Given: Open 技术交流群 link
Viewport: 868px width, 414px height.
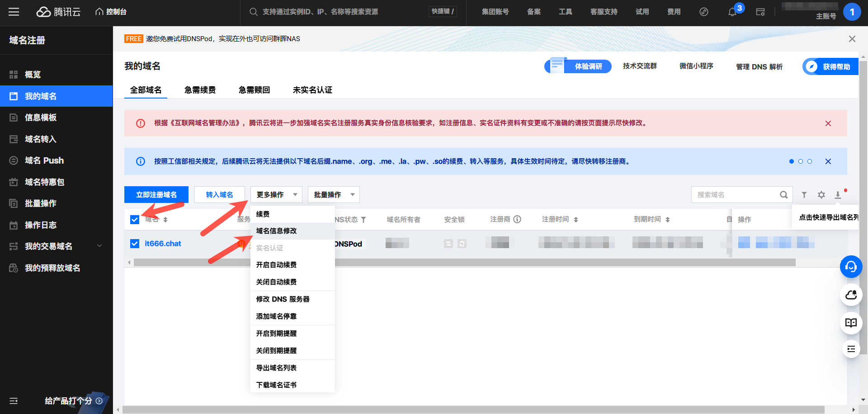Looking at the screenshot, I should [x=640, y=66].
